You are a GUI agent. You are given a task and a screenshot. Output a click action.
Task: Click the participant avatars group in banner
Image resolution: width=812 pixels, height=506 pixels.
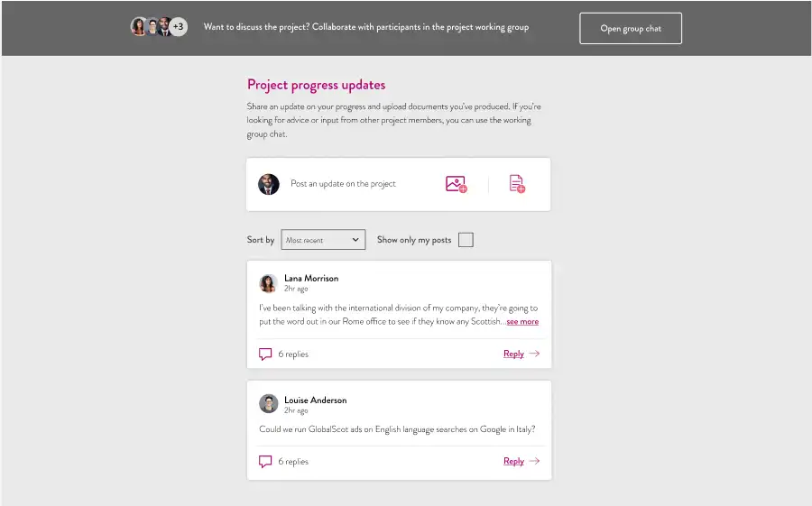click(159, 26)
